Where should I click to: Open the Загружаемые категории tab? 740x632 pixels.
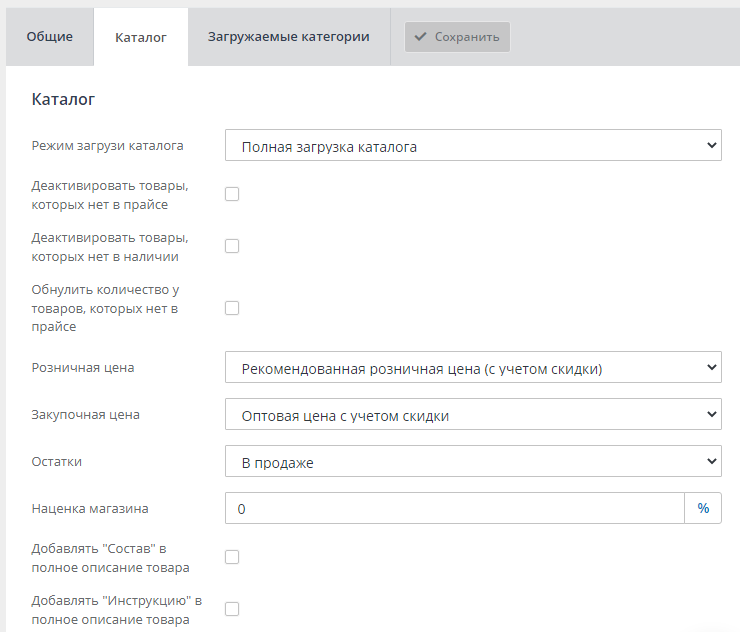pyautogui.click(x=288, y=37)
